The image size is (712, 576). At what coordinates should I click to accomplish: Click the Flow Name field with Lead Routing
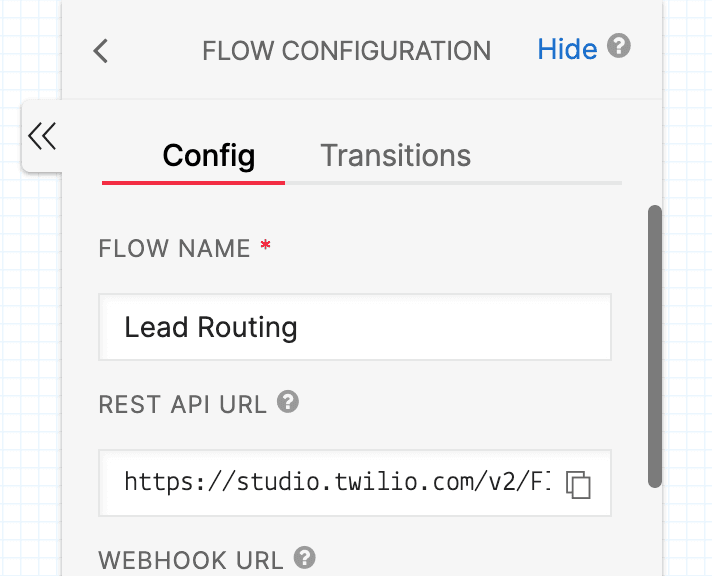[354, 327]
